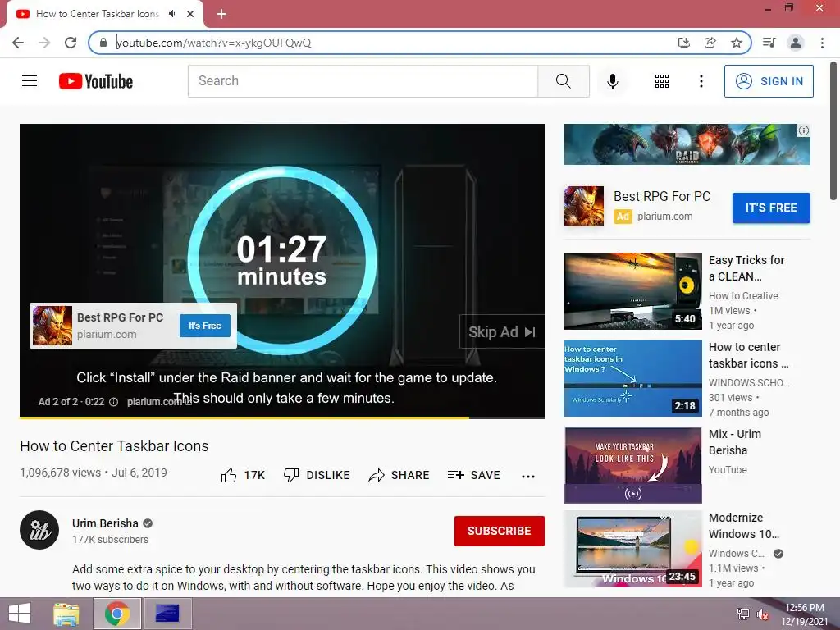Click Sign In button
This screenshot has width=840, height=630.
coord(769,81)
